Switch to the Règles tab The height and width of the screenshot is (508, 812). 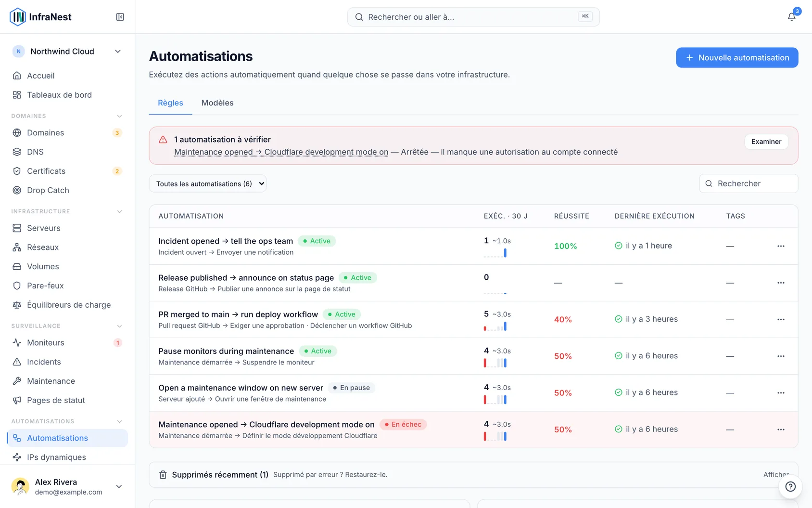[170, 103]
